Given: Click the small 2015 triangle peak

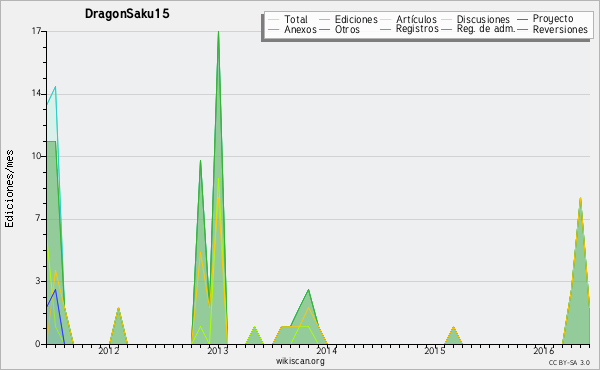Looking at the screenshot, I should pos(453,328).
